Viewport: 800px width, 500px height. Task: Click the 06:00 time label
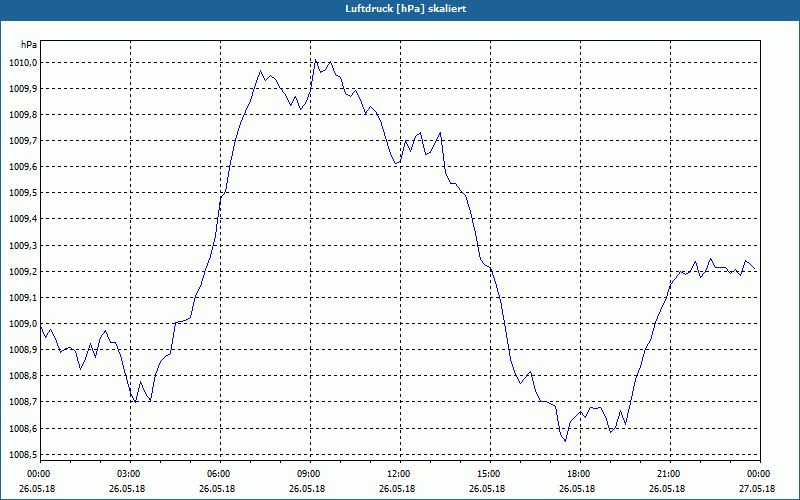[x=219, y=474]
